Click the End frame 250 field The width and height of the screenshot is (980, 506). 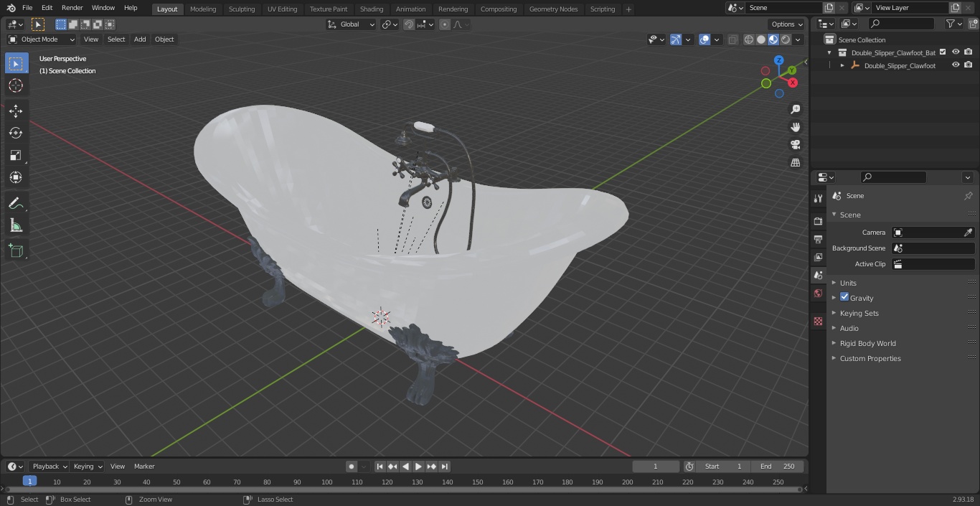778,467
